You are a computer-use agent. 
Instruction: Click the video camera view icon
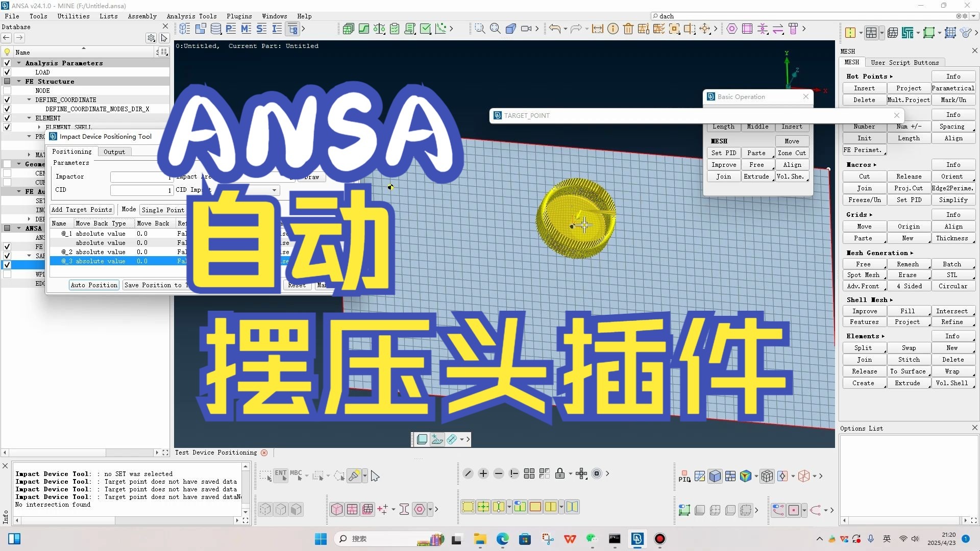point(526,29)
